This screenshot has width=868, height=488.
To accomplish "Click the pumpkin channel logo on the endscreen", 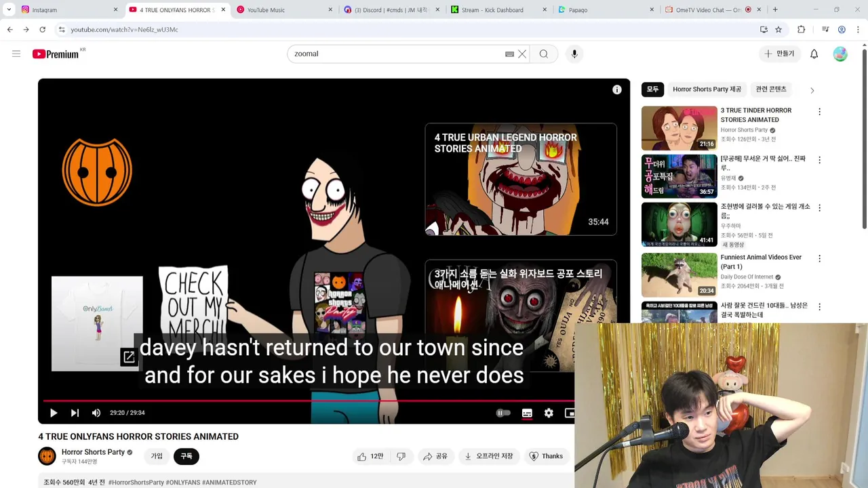I will point(97,171).
